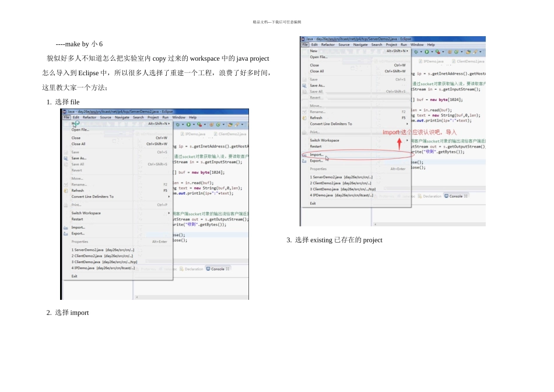This screenshot has width=554, height=392.
Task: Switch to Console tab in the red-annotated screenshot
Action: (456, 196)
